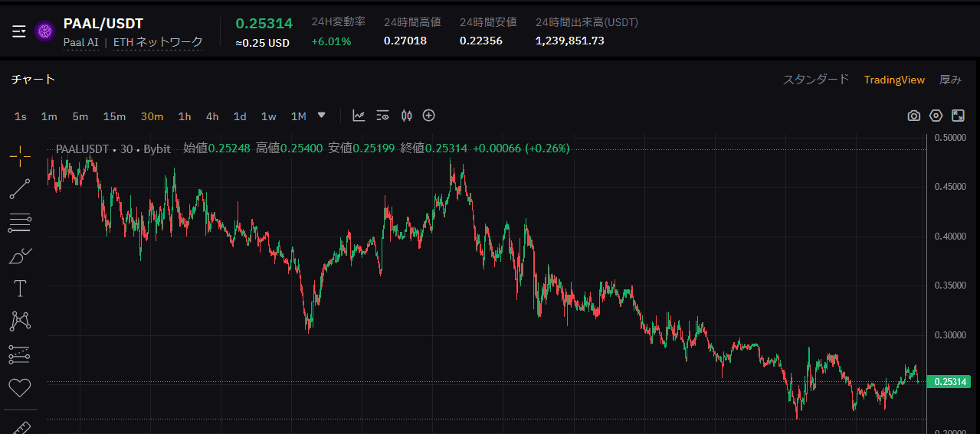Expand more timeframe intervals dropdown arrow
Screen dimensions: 980x434
tap(322, 115)
